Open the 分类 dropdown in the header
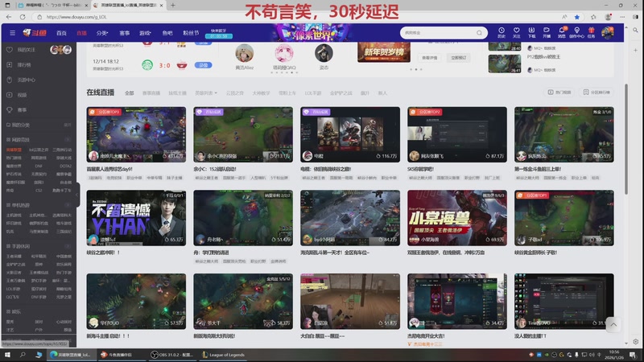The image size is (644, 362). [102, 33]
